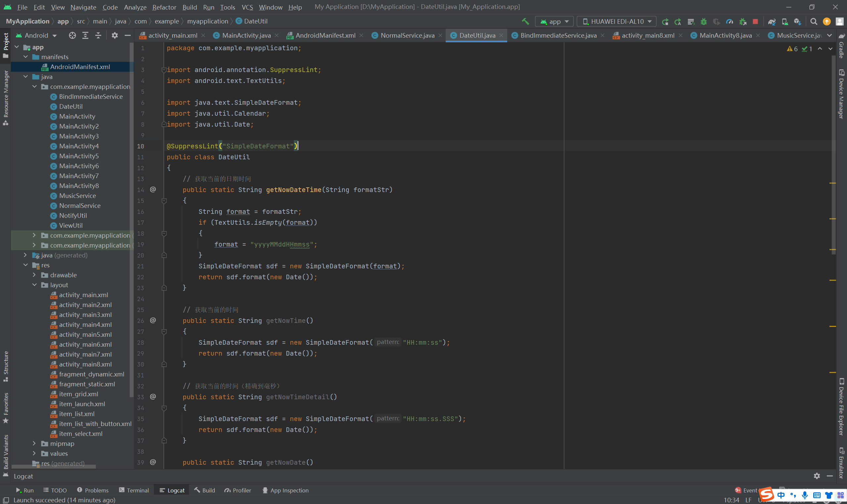Click Sync Project with Gradle Files elephant icon
The width and height of the screenshot is (847, 504).
click(772, 21)
